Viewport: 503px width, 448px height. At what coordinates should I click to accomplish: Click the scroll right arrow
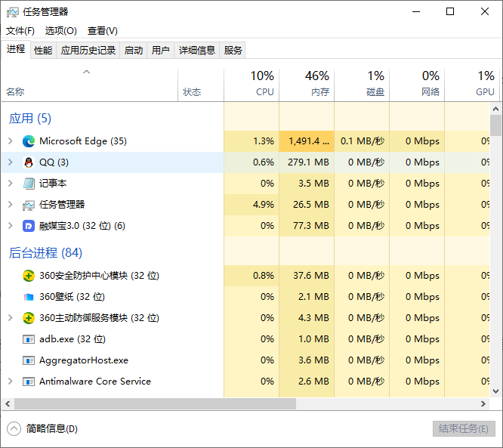coord(483,404)
